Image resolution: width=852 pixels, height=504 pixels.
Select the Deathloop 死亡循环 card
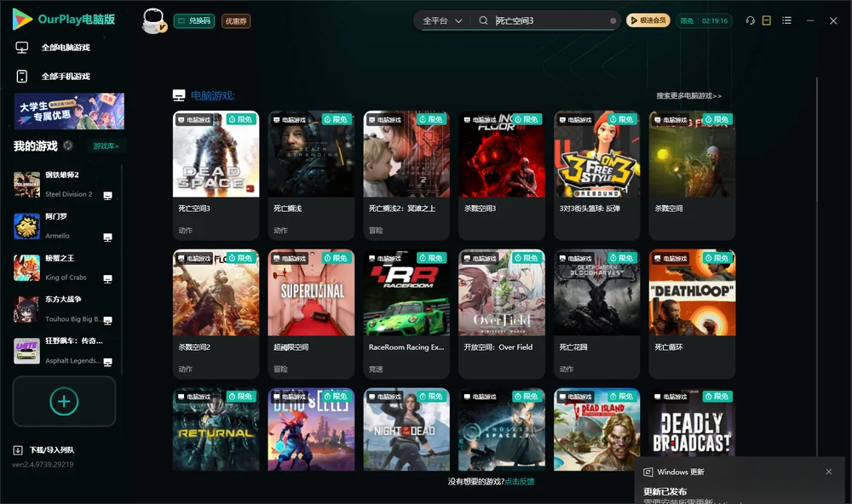click(692, 314)
